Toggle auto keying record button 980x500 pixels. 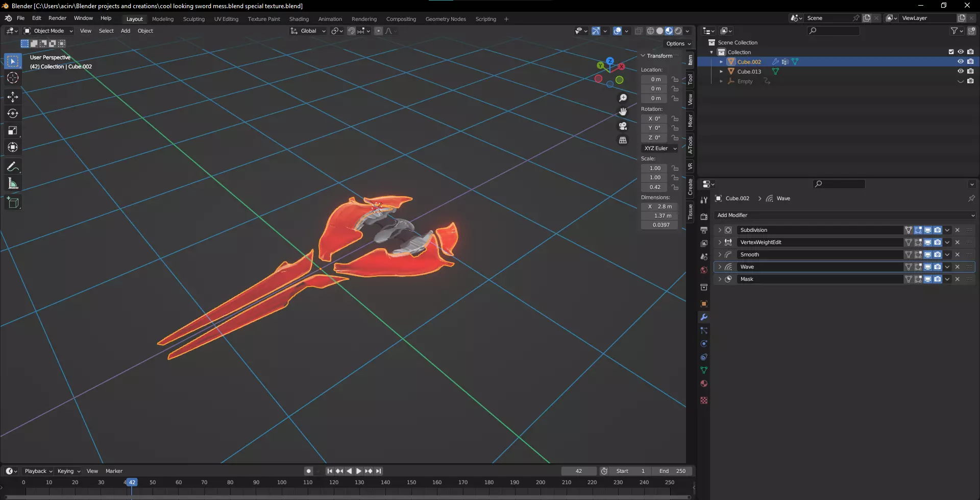point(308,471)
